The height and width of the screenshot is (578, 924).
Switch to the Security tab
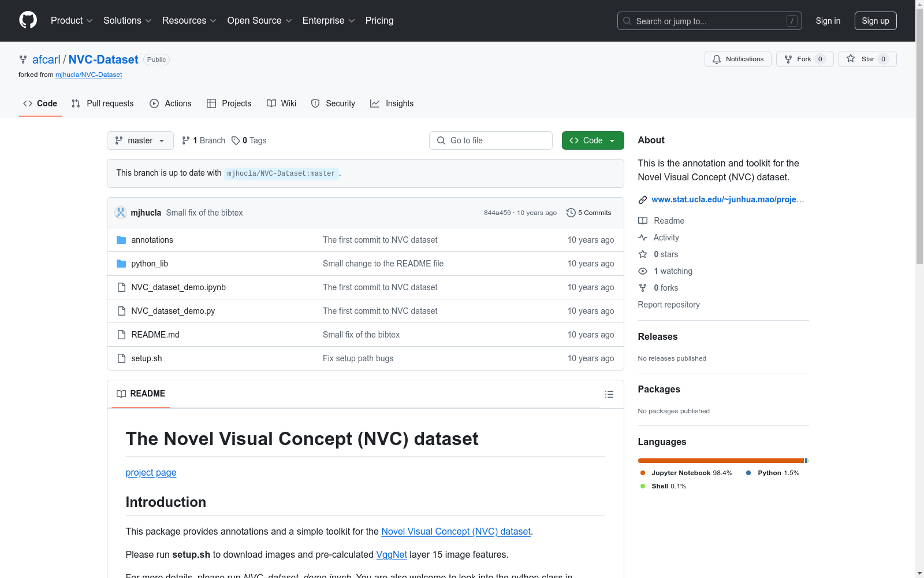(333, 103)
